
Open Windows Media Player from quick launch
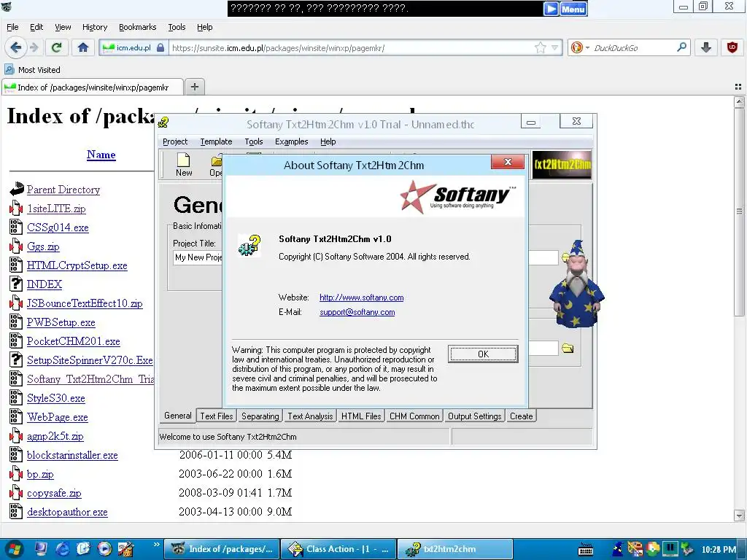point(104,549)
